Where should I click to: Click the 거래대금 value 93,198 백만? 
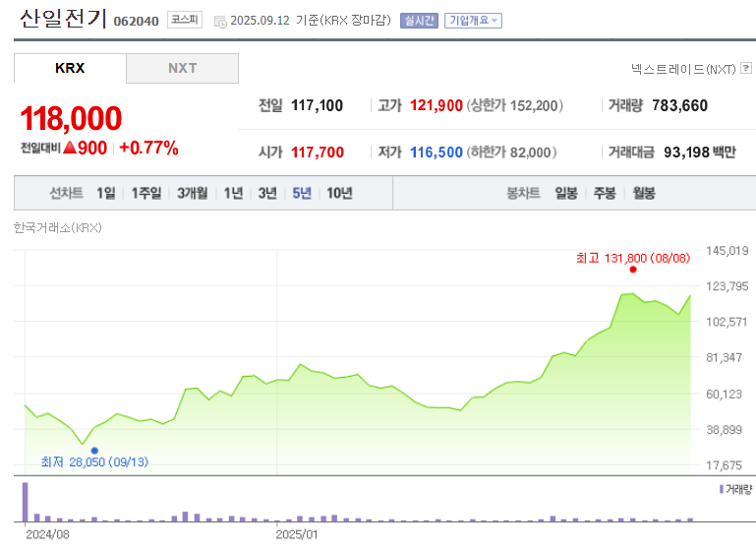pyautogui.click(x=700, y=152)
